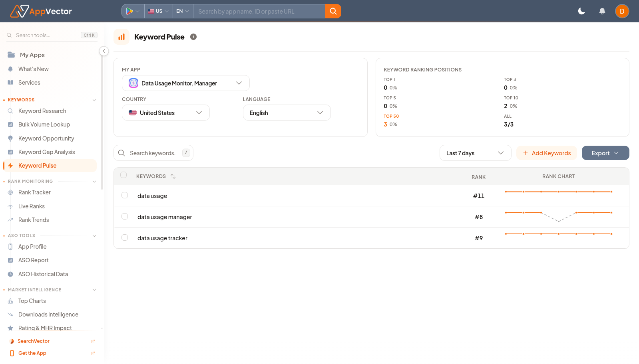This screenshot has width=639, height=364.
Task: Collapse the Market Intelligence section
Action: pos(94,290)
